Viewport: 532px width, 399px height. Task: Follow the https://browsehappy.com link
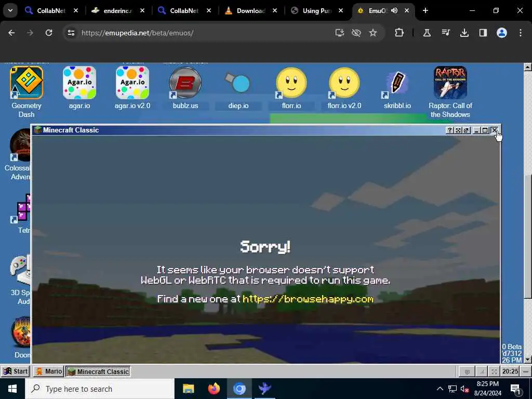point(308,299)
